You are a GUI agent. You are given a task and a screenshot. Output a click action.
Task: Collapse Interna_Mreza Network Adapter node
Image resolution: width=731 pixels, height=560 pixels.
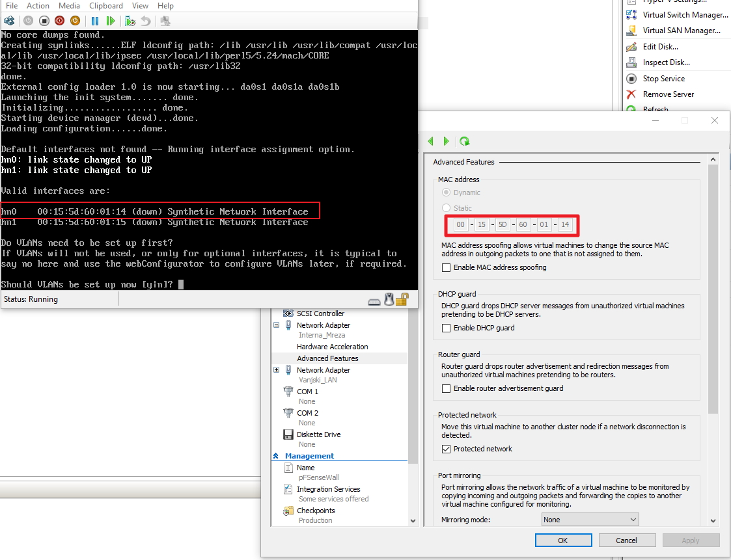click(277, 325)
